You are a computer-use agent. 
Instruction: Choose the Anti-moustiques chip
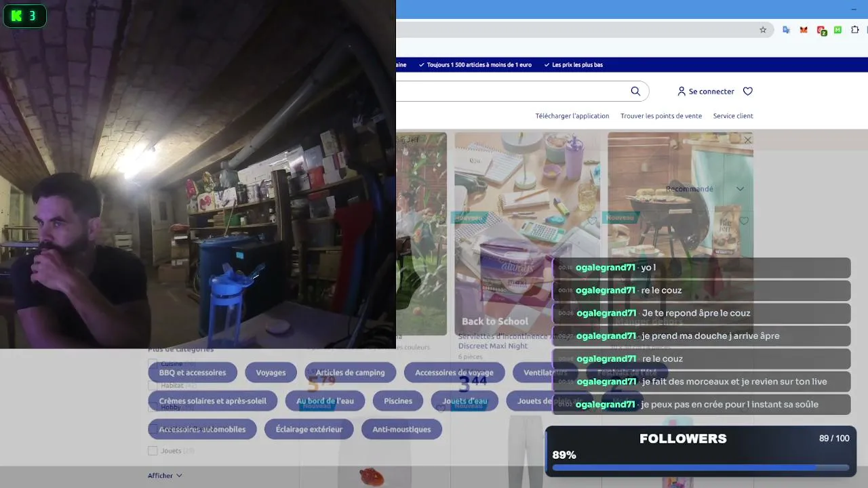[401, 430]
